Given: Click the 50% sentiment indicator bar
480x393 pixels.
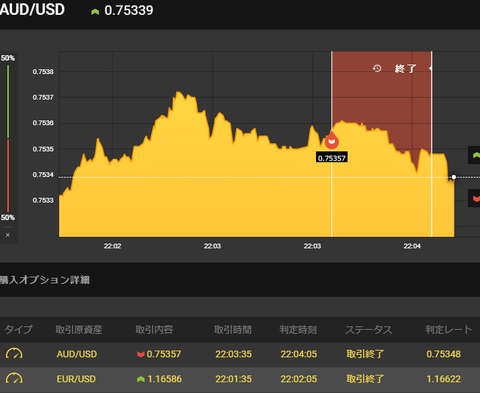Looking at the screenshot, I should pyautogui.click(x=8, y=138).
